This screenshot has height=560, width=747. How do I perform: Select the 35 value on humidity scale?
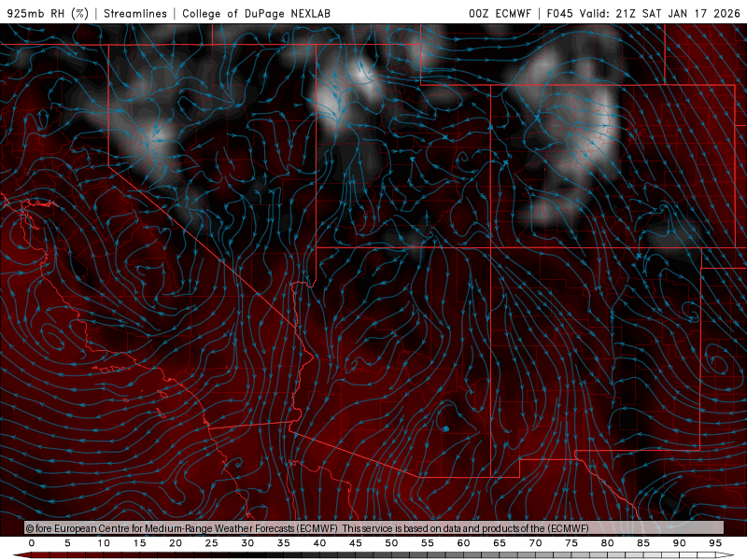(284, 543)
